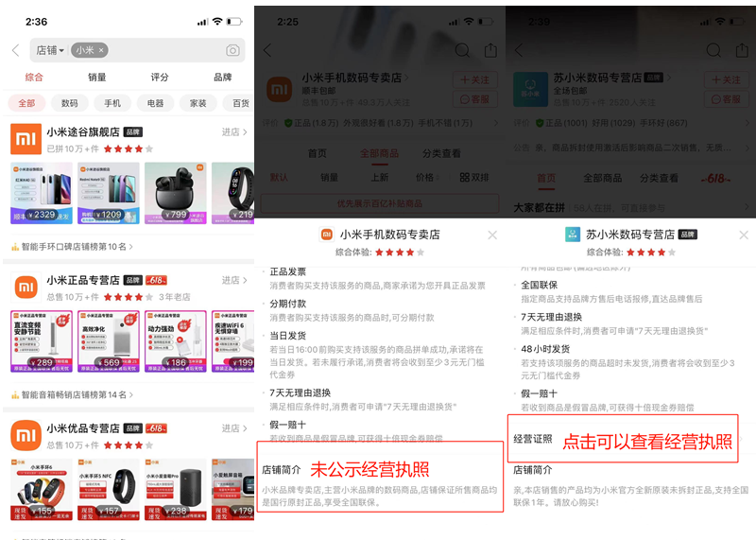Tap the 苏小米 store avatar

[x=530, y=89]
